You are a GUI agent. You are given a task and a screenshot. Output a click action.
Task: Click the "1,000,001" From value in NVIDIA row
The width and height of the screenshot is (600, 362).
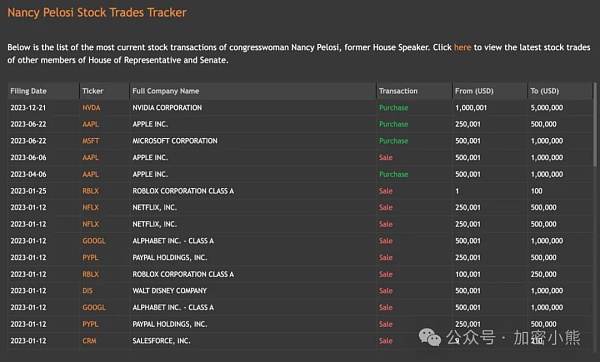point(471,108)
